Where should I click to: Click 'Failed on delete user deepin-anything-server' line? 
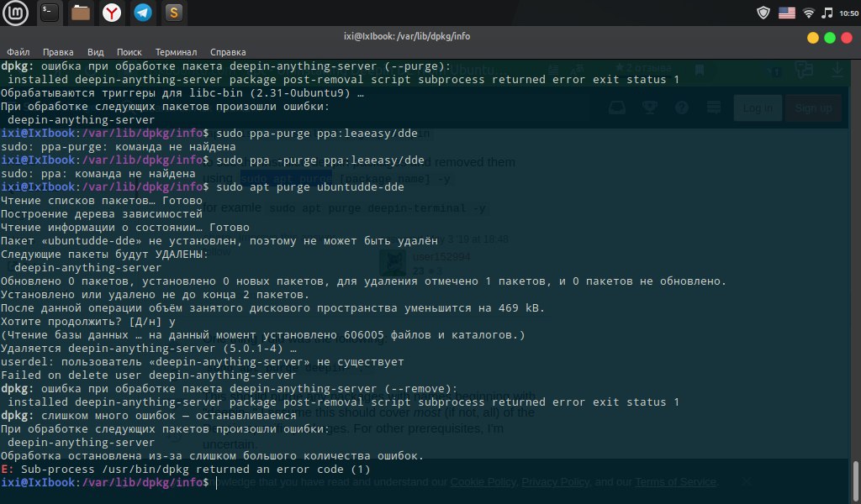tap(148, 375)
